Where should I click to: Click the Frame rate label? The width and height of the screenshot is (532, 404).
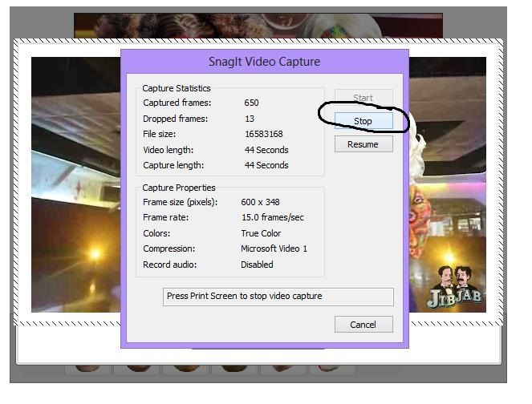[165, 217]
